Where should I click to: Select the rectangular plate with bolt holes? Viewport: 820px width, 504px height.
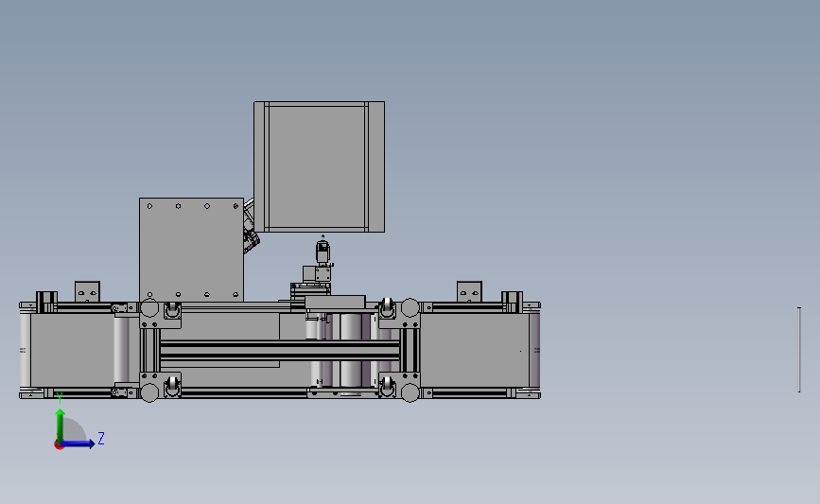(191, 250)
